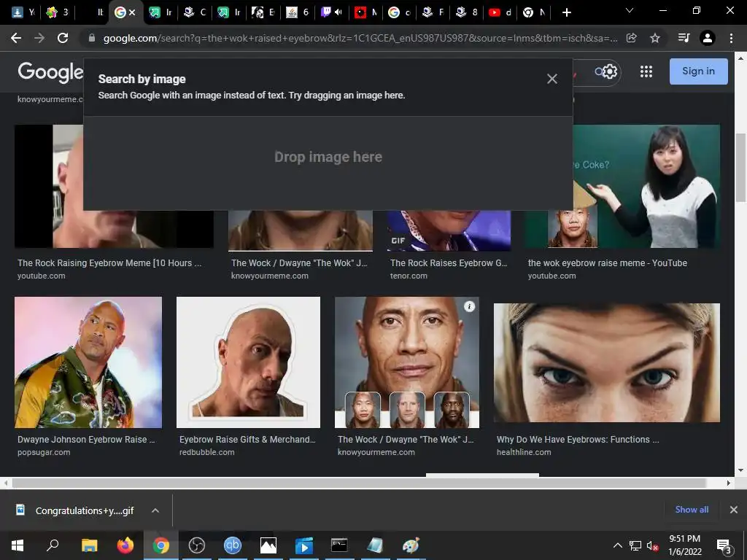Open Dwayne Johnson colorful jacket thumbnail
Screen dimensions: 747x560
pos(88,362)
